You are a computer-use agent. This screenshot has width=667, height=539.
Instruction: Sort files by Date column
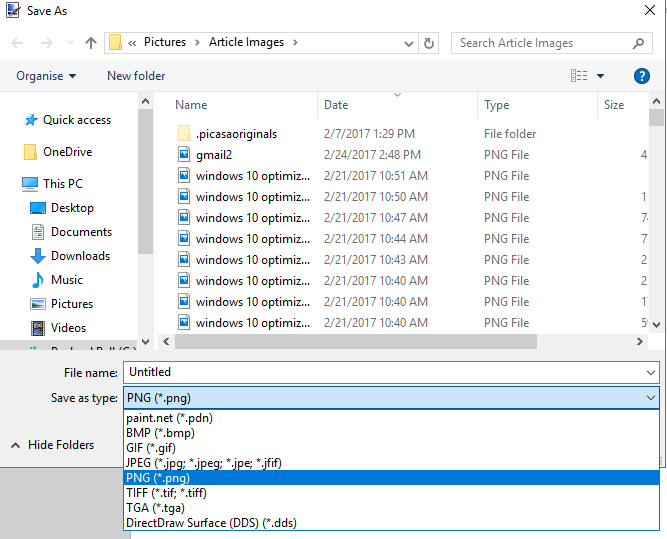coord(336,105)
